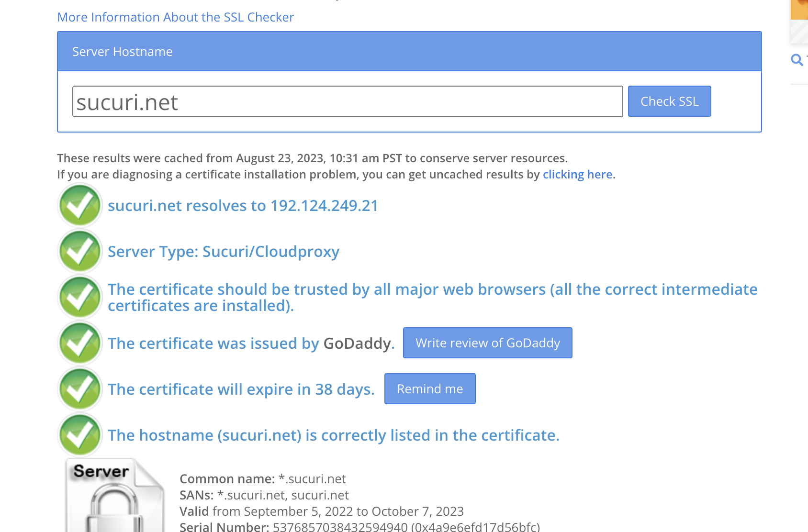This screenshot has width=808, height=532.
Task: Click green checkmark beside hostname correctly listed
Action: [x=80, y=435]
